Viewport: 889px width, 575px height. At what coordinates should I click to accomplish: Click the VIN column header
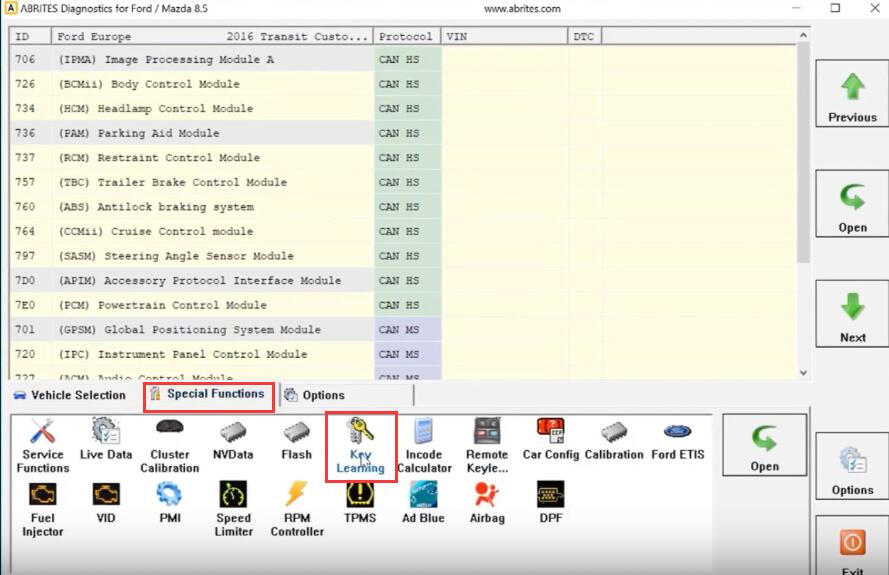point(503,36)
